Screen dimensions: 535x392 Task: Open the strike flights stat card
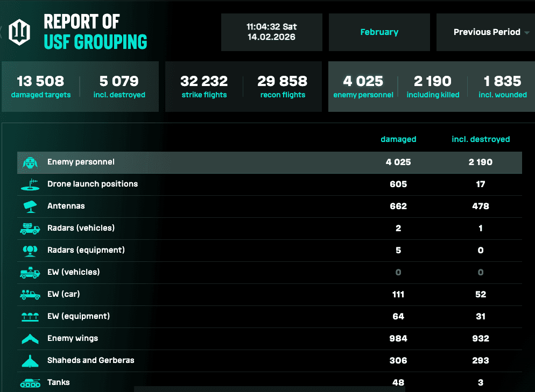tap(204, 87)
